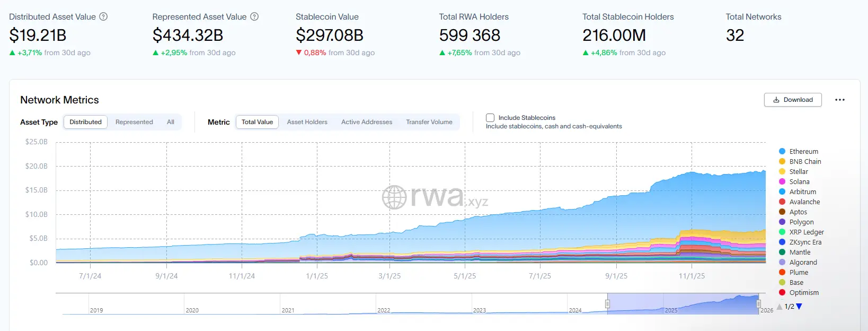This screenshot has height=331, width=868.
Task: Switch metric to Asset Holders
Action: (x=307, y=122)
